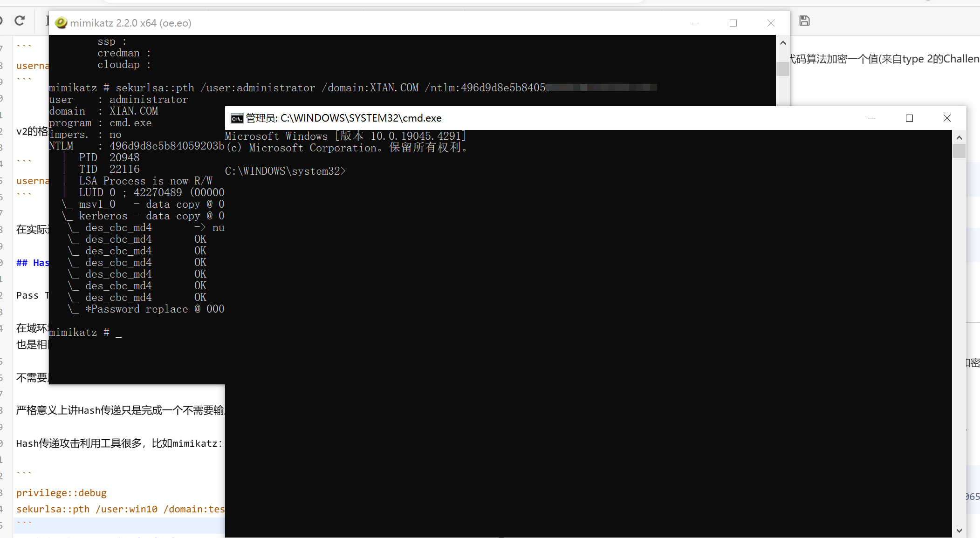This screenshot has height=538, width=980.
Task: Click 'credman :' line in mimikatz
Action: [124, 53]
